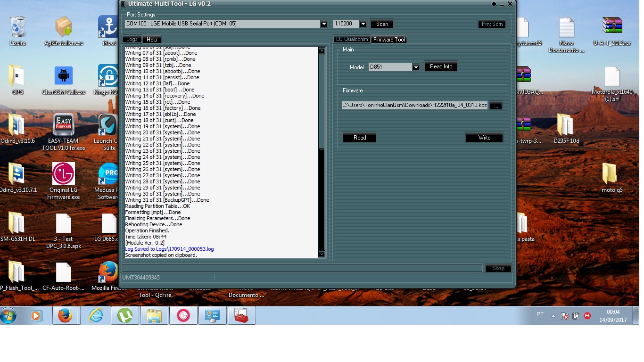This screenshot has height=362, width=644.
Task: Click the Read Info button
Action: click(441, 67)
